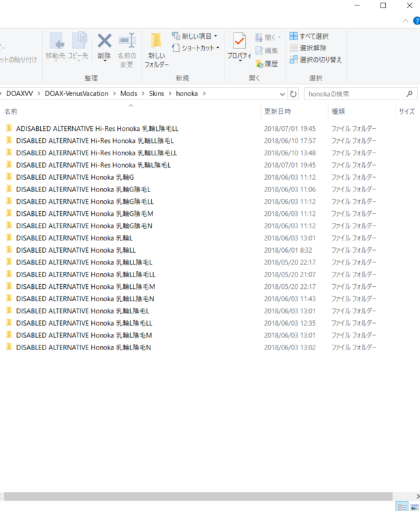Click the Copy to (コピー先) icon
This screenshot has width=420, height=511.
pos(78,47)
